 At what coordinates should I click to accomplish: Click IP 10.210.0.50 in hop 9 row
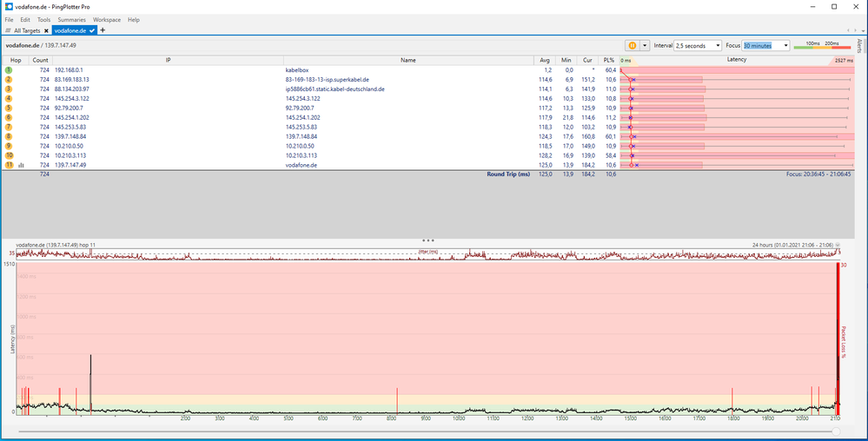tap(69, 146)
